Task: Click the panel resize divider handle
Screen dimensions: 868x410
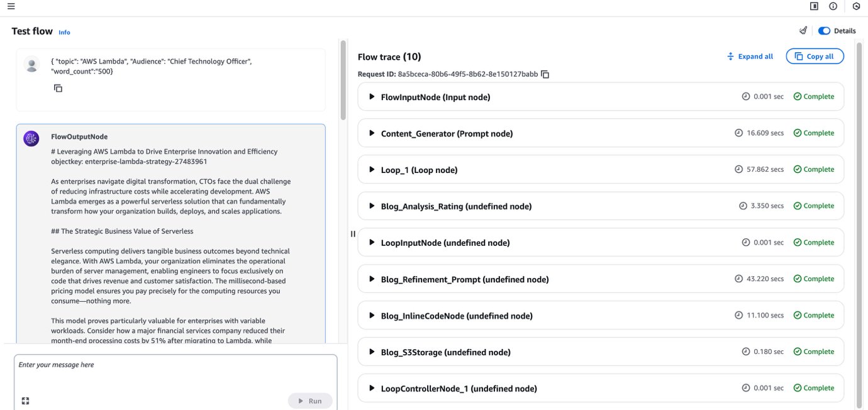Action: coord(353,234)
